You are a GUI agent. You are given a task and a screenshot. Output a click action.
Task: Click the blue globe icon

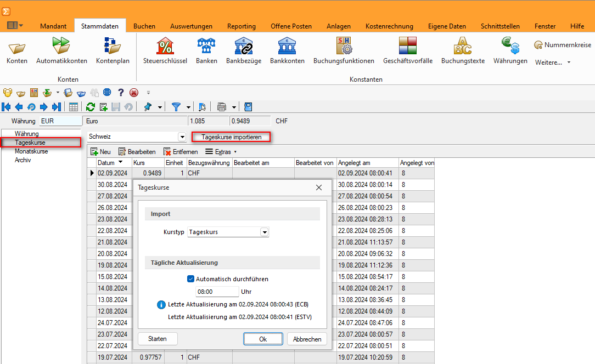108,92
